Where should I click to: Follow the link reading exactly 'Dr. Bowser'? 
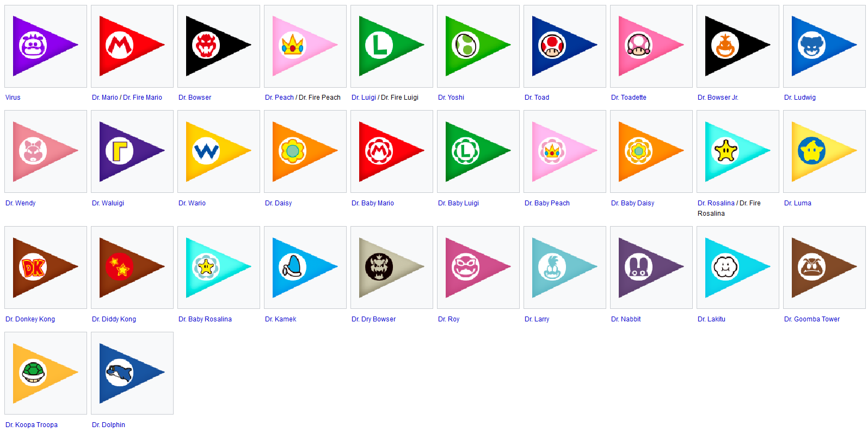(195, 98)
